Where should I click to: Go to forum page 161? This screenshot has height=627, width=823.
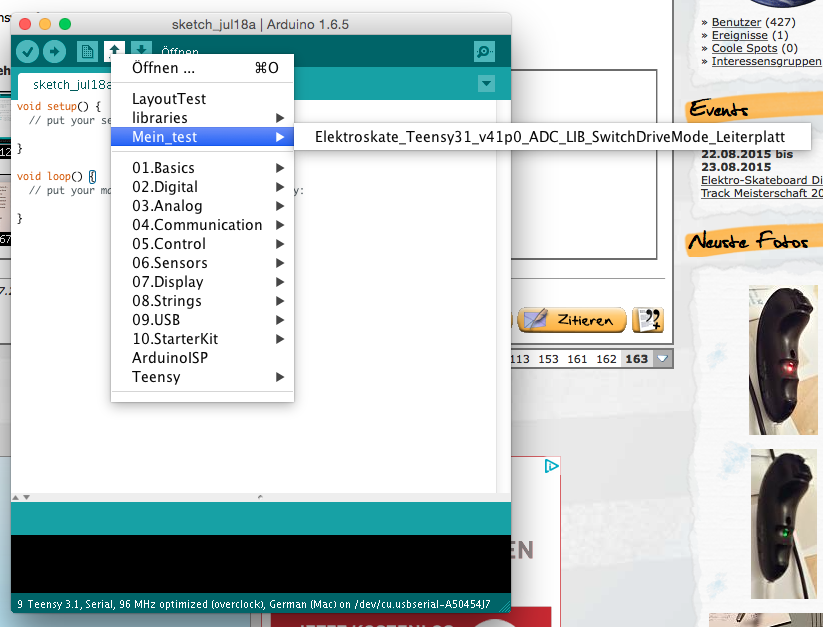pyautogui.click(x=577, y=359)
